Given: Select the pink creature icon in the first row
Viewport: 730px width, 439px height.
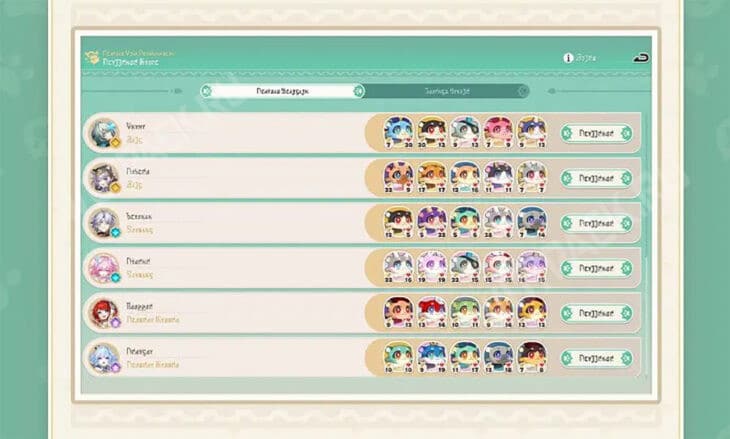Looking at the screenshot, I should tap(498, 132).
